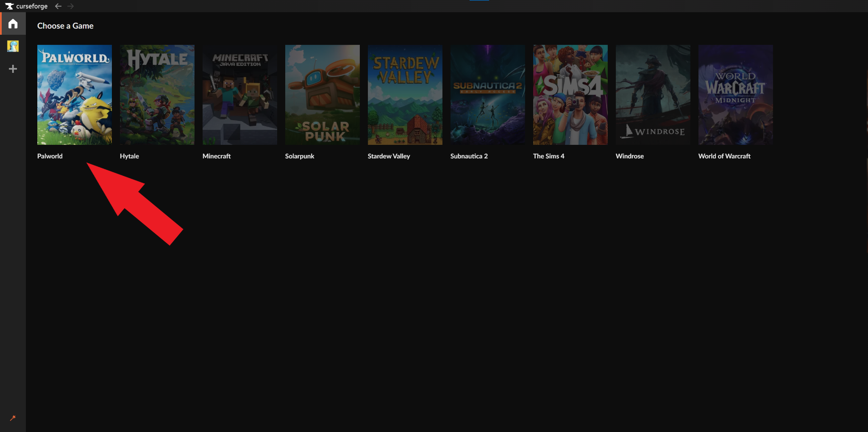The image size is (868, 432).
Task: Click the curseforge app name text
Action: [32, 6]
